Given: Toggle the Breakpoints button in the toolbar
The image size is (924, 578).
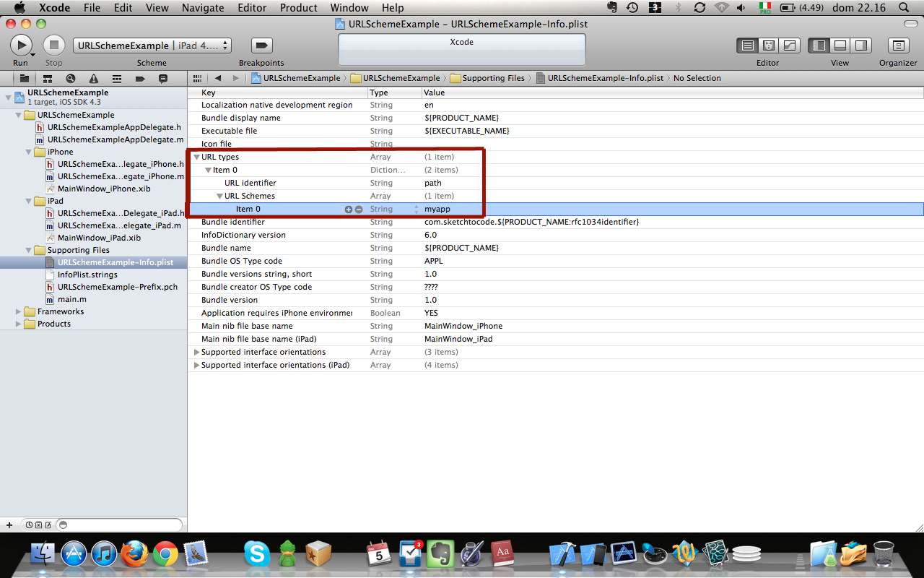Looking at the screenshot, I should click(261, 46).
